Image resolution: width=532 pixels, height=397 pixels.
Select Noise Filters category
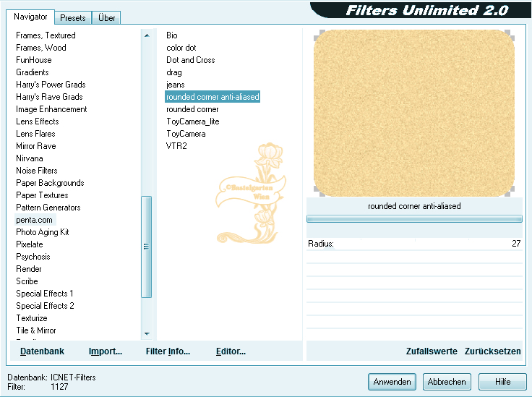coord(37,171)
